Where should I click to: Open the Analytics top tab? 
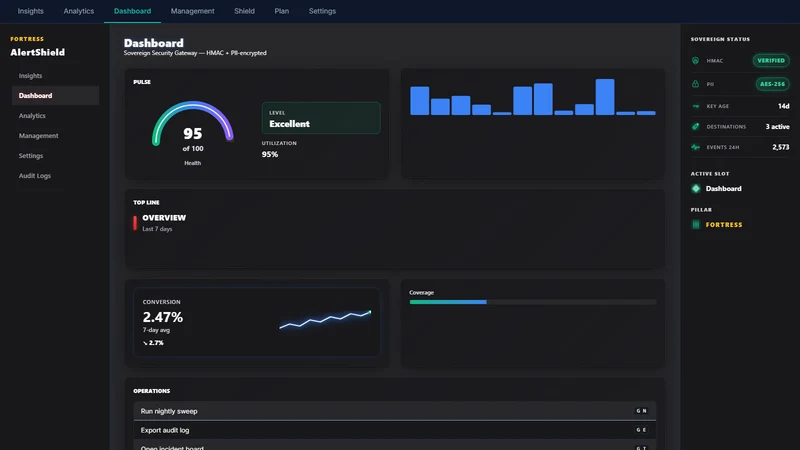click(x=79, y=11)
